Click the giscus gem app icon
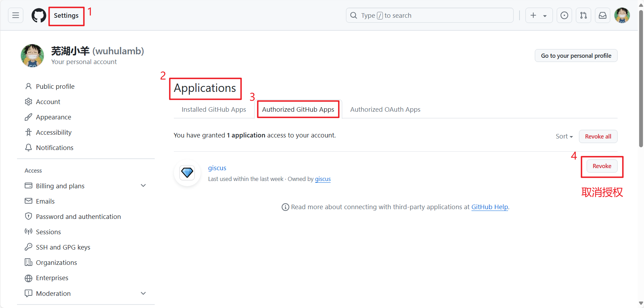Image resolution: width=644 pixels, height=308 pixels. click(x=187, y=173)
